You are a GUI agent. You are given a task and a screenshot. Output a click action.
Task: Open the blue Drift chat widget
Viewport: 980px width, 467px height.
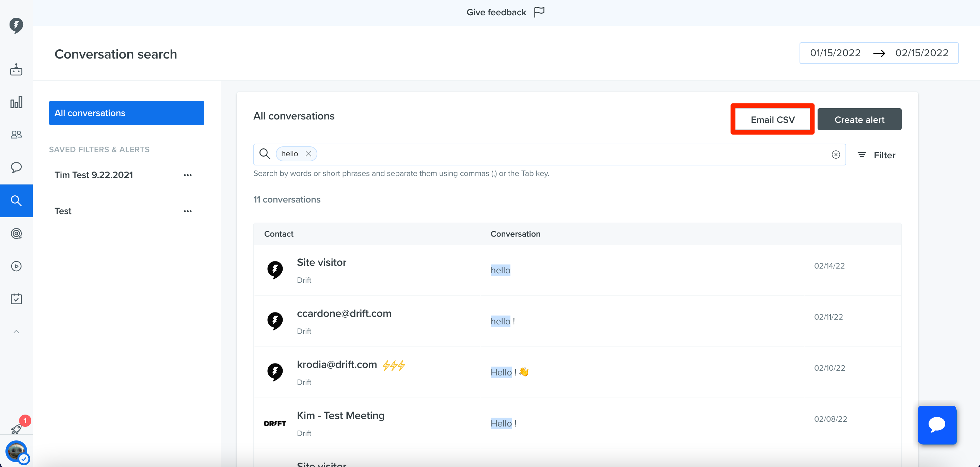click(937, 425)
